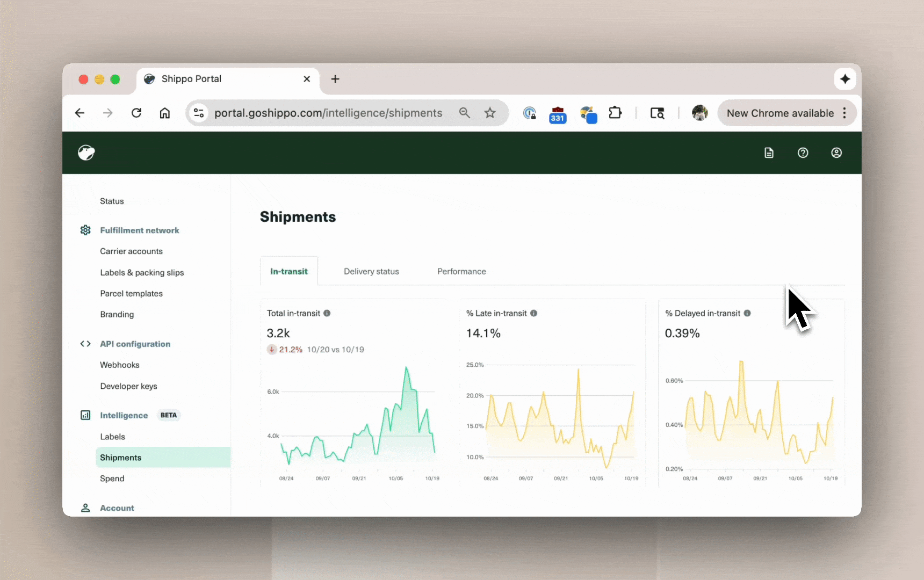Click the BETA badge next to Intelligence
The width and height of the screenshot is (924, 580).
click(x=169, y=415)
